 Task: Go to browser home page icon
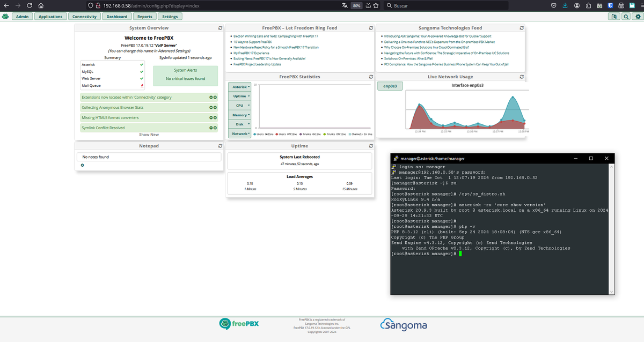pyautogui.click(x=41, y=5)
